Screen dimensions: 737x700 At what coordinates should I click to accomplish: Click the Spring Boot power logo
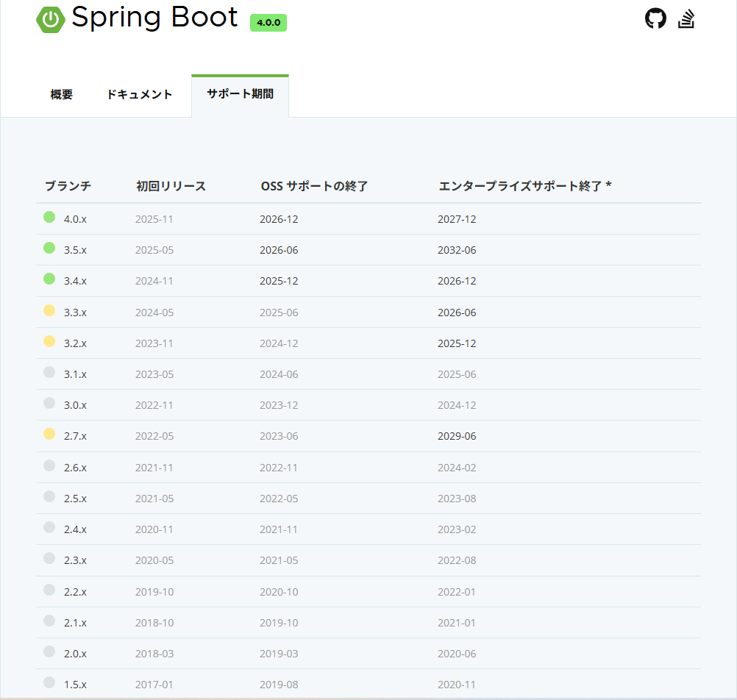pos(51,20)
